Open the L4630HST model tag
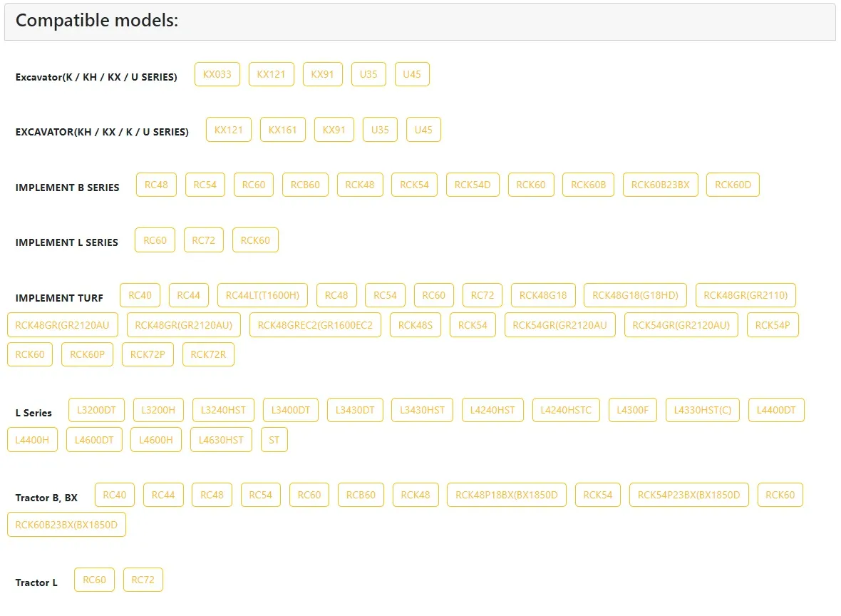Viewport: 841px width, 616px height. point(221,439)
